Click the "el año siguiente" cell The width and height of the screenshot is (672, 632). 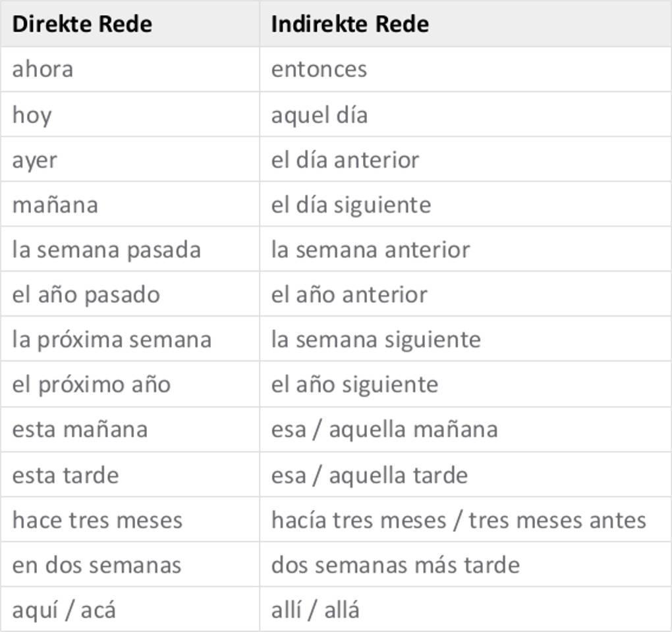(x=354, y=384)
